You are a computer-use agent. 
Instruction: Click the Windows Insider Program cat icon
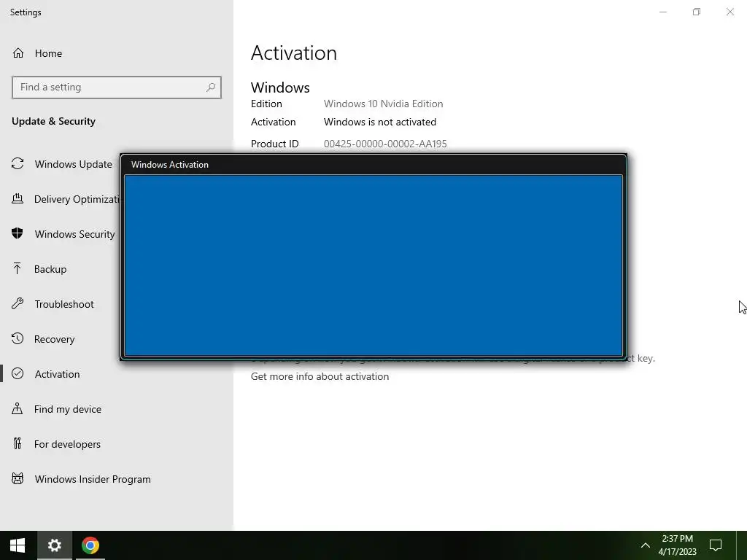tap(18, 478)
